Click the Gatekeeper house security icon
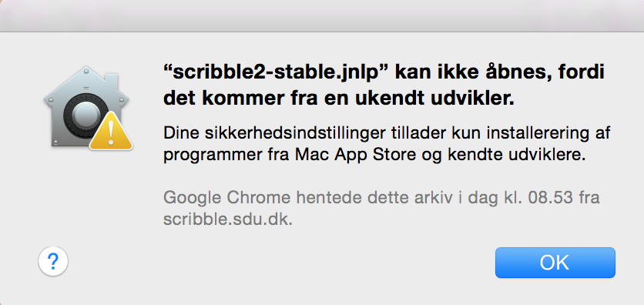Viewport: 644px width, 305px height. point(87,108)
